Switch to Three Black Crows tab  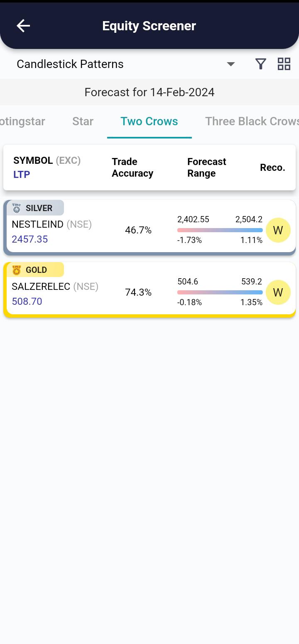point(252,122)
